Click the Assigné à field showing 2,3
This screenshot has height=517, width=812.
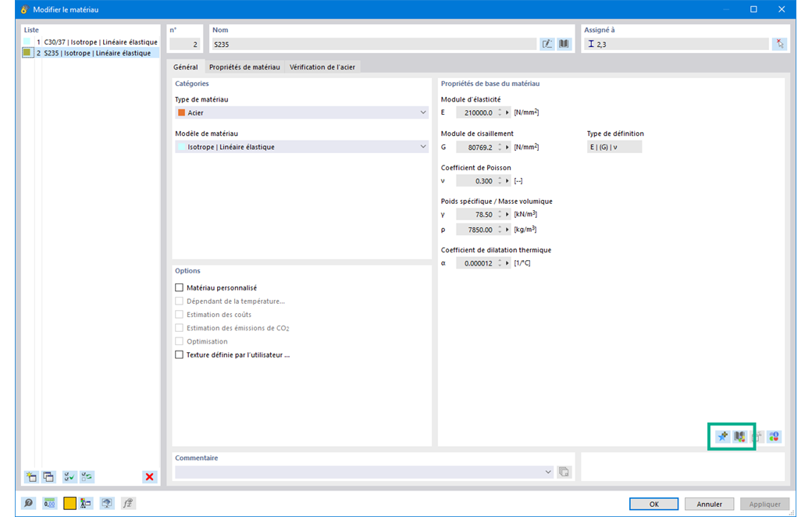(676, 45)
